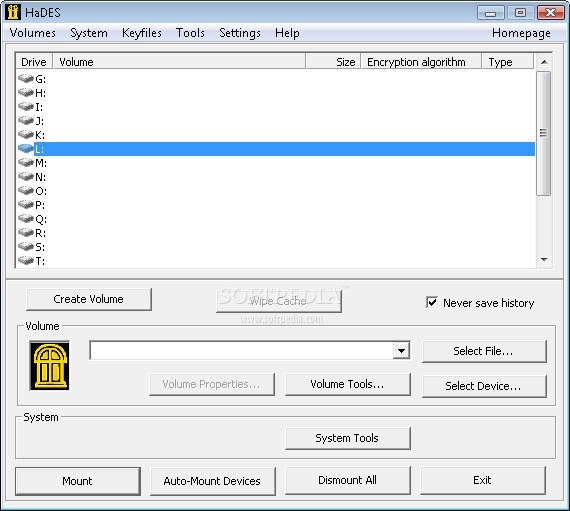Viewport: 570px width, 511px height.
Task: Open the Homepage menu item
Action: (x=521, y=33)
